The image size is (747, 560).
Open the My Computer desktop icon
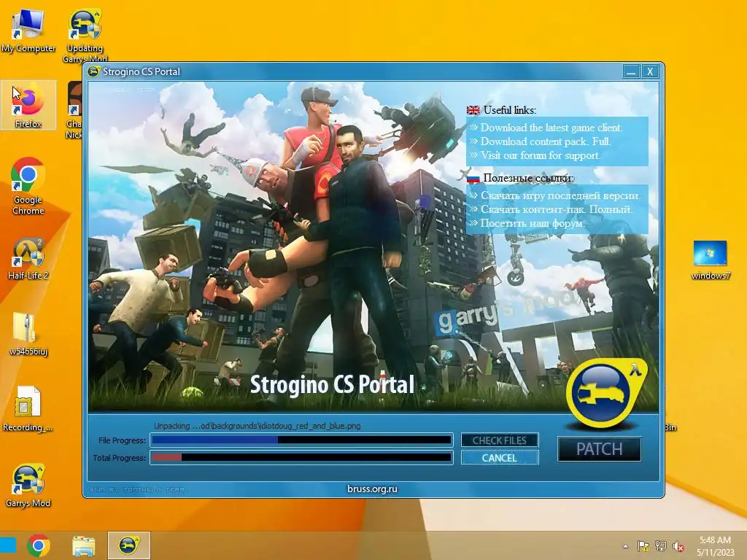(x=28, y=31)
